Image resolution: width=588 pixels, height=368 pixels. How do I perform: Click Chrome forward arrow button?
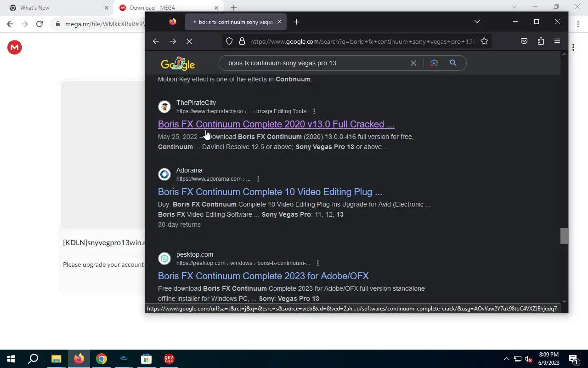pos(25,24)
